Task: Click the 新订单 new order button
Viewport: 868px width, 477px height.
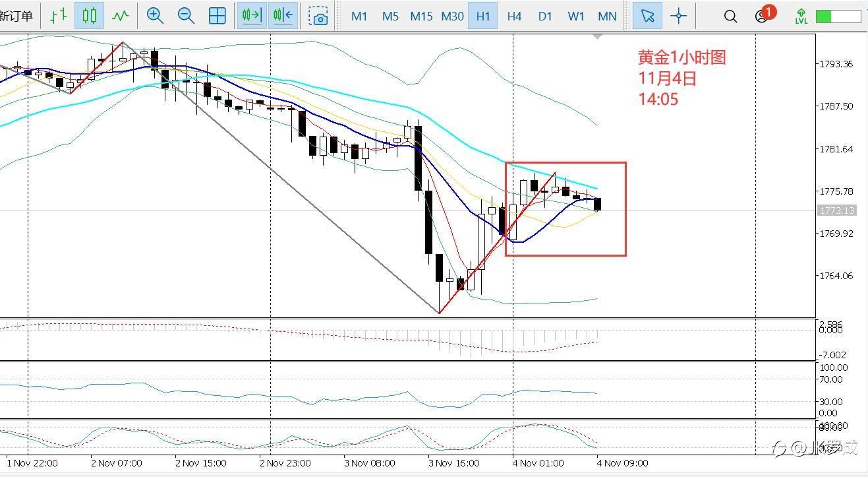Action: 16,16
